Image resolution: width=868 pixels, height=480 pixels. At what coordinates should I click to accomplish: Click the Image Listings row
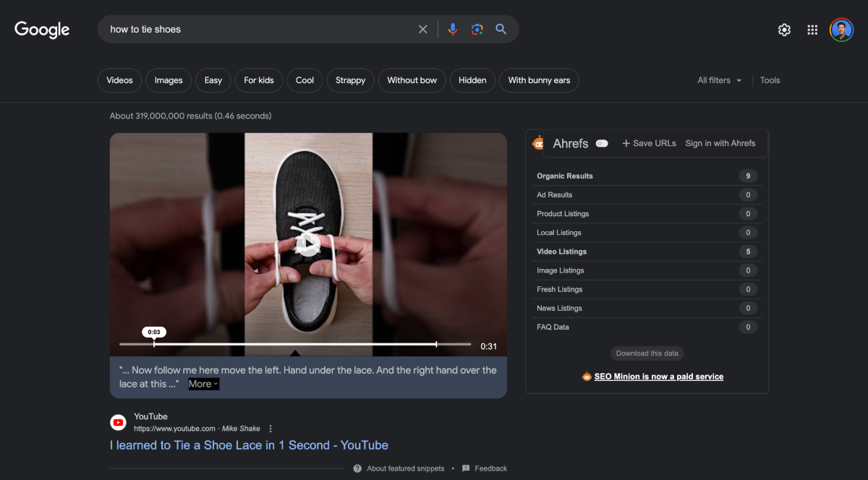point(647,270)
